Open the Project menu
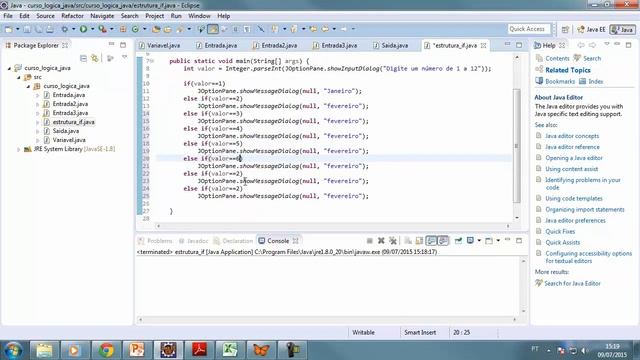The image size is (640, 360). coord(154,16)
